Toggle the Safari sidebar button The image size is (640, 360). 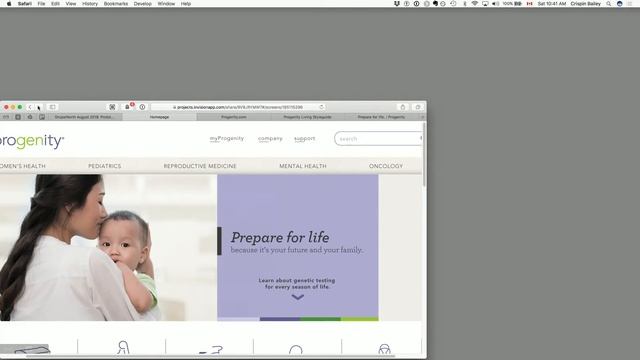pyautogui.click(x=53, y=107)
